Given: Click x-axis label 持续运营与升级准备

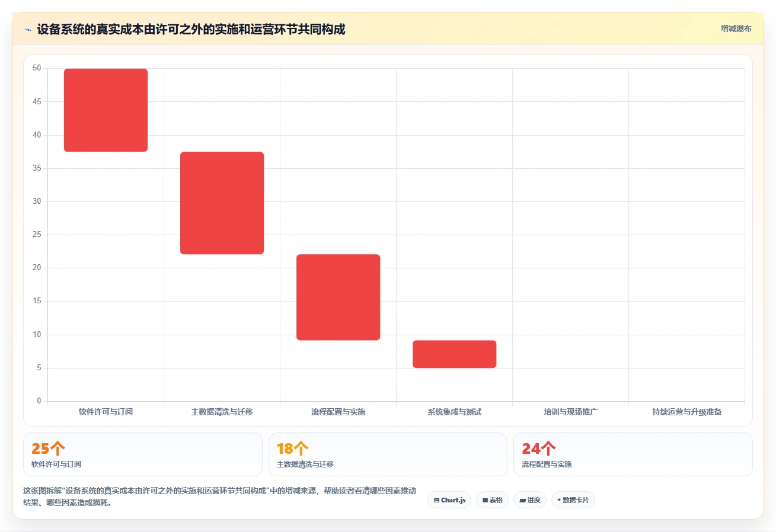Looking at the screenshot, I should [x=686, y=412].
